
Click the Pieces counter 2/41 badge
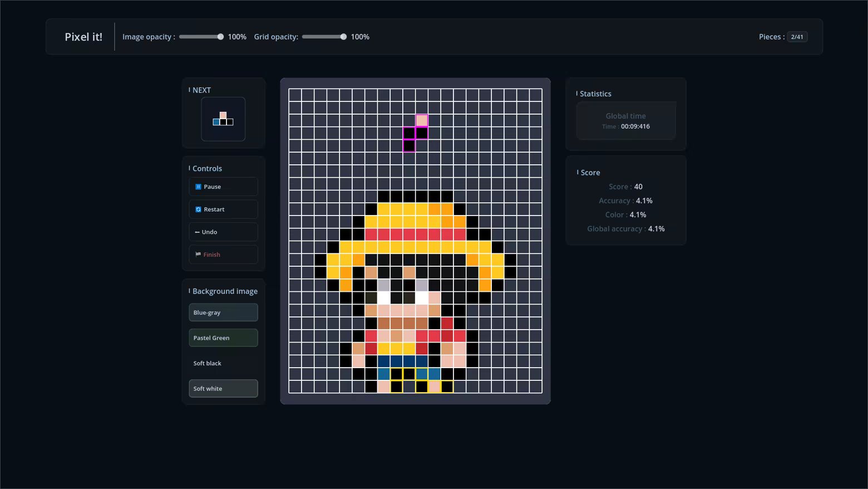pyautogui.click(x=797, y=37)
